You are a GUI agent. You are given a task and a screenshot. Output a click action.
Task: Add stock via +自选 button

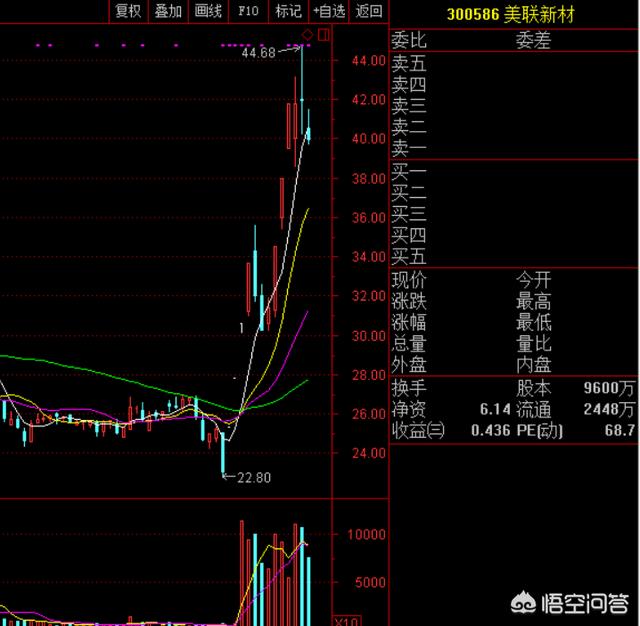coord(329,11)
